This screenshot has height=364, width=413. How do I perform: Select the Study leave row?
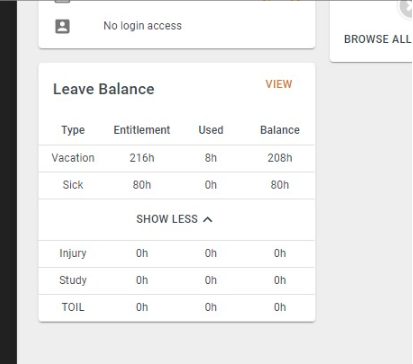177,281
